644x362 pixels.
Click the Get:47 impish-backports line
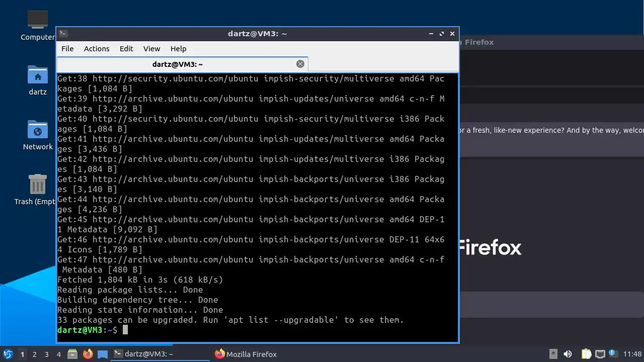tap(251, 264)
